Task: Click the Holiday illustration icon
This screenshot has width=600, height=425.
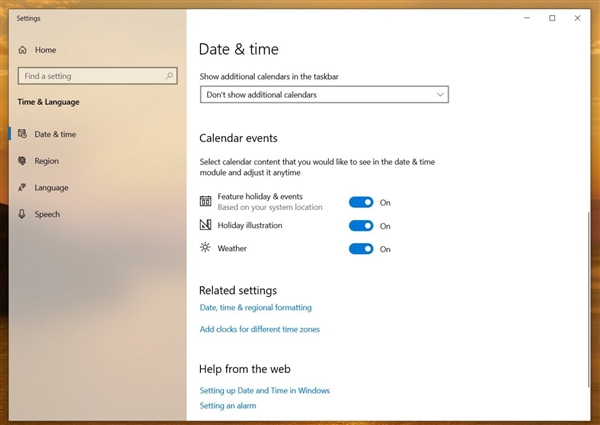Action: (x=205, y=225)
